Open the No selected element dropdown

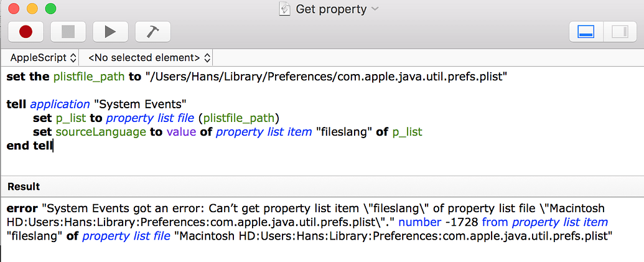coord(149,58)
